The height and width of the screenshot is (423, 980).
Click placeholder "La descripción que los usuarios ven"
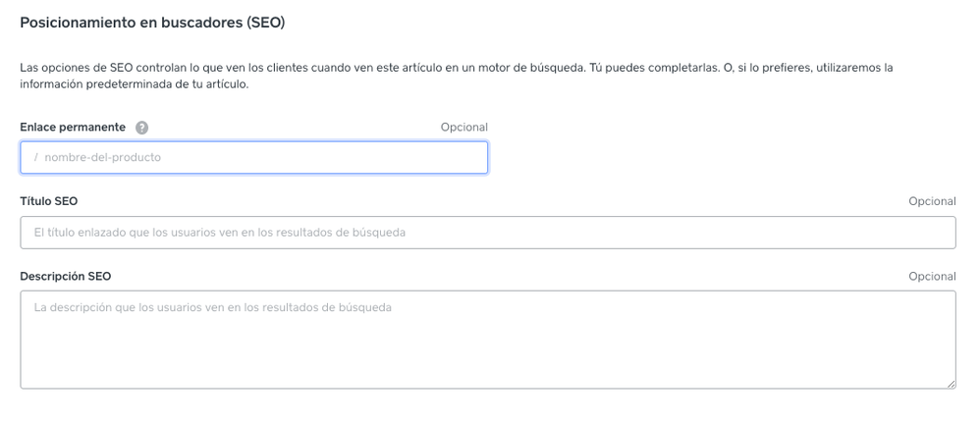pos(212,307)
